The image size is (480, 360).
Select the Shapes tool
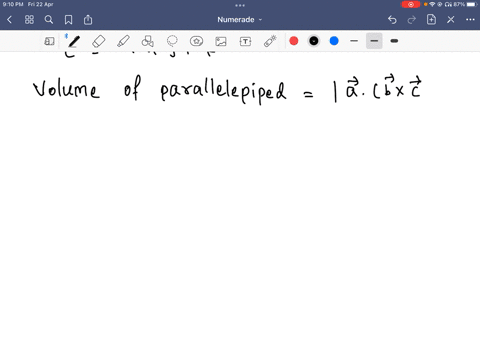[147, 41]
